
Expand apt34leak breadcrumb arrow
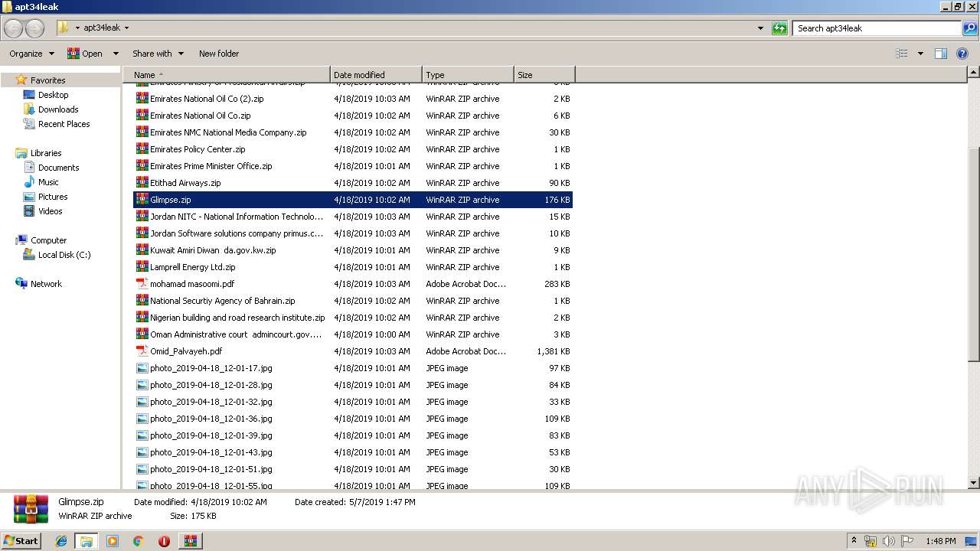[x=126, y=28]
